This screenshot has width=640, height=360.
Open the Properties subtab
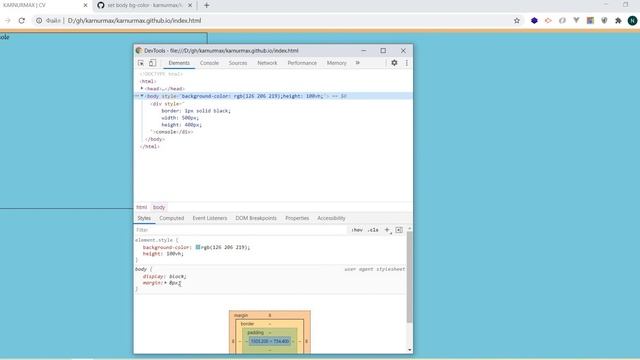(x=297, y=218)
